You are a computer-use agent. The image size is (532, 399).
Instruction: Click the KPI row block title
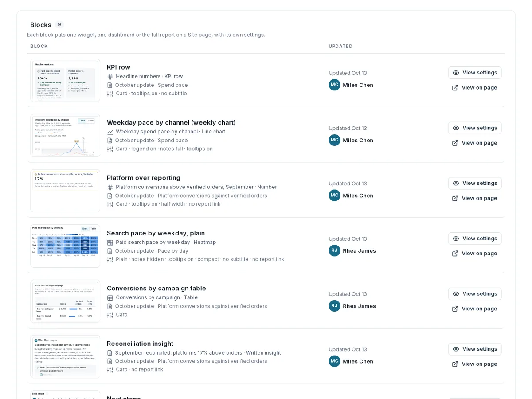pyautogui.click(x=118, y=67)
